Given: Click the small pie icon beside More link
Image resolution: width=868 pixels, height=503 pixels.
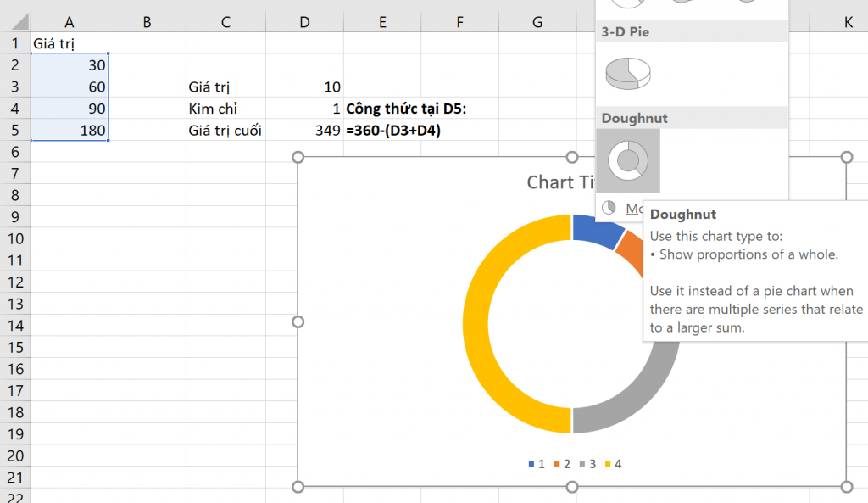Looking at the screenshot, I should [609, 208].
